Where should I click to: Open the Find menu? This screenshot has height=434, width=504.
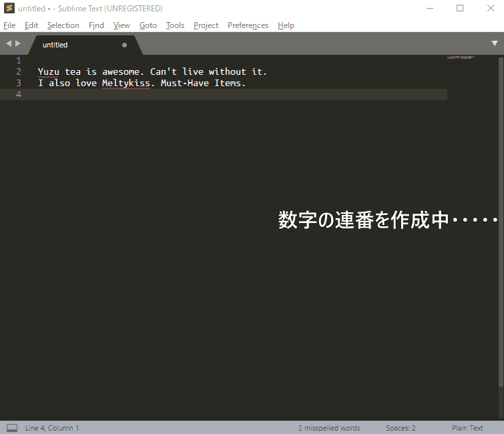pos(96,25)
